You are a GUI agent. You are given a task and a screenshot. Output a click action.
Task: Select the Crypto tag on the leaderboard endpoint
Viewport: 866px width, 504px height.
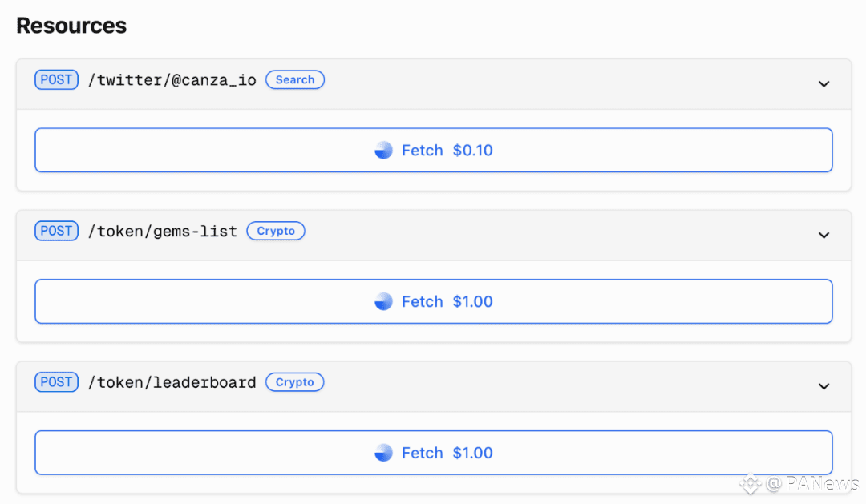point(295,382)
